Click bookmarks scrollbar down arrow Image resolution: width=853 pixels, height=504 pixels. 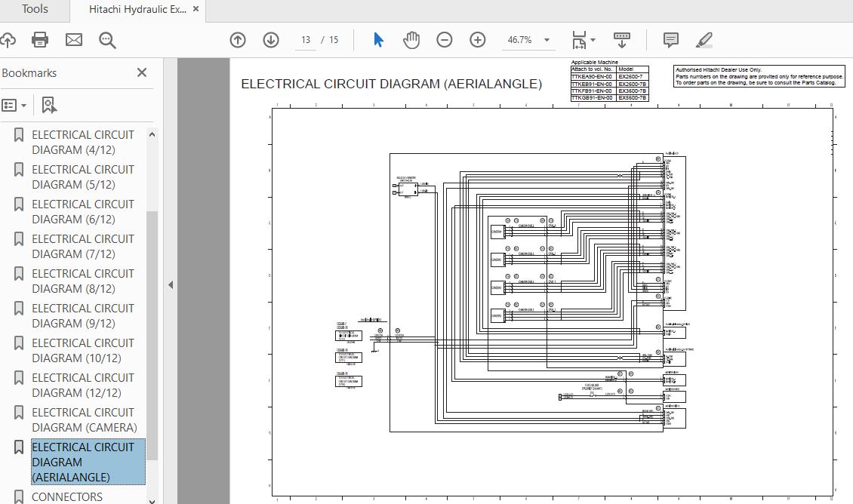click(152, 500)
